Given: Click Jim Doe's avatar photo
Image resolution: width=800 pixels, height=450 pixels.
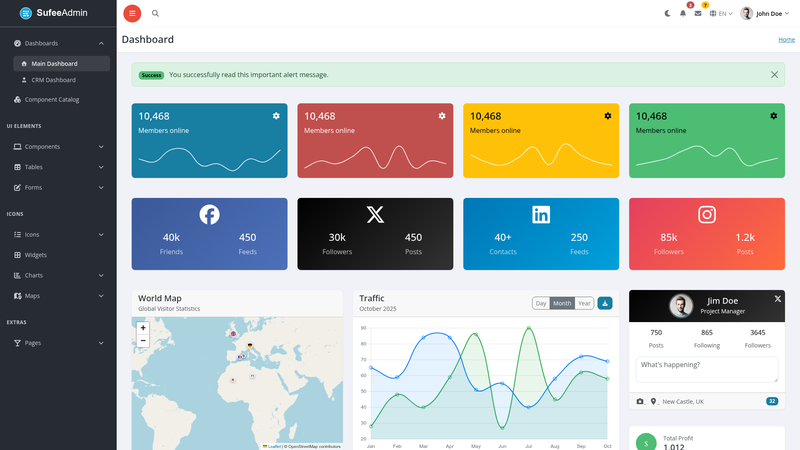Looking at the screenshot, I should click(681, 306).
